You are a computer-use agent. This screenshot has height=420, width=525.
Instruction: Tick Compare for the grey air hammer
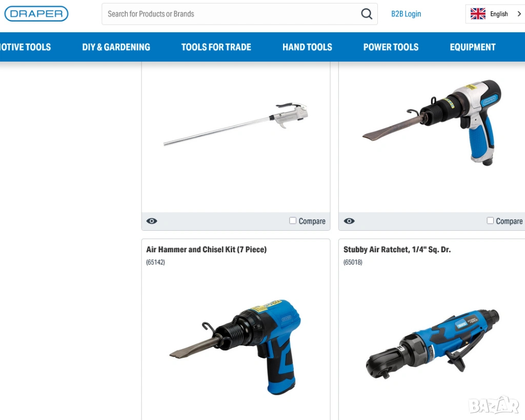(x=490, y=221)
